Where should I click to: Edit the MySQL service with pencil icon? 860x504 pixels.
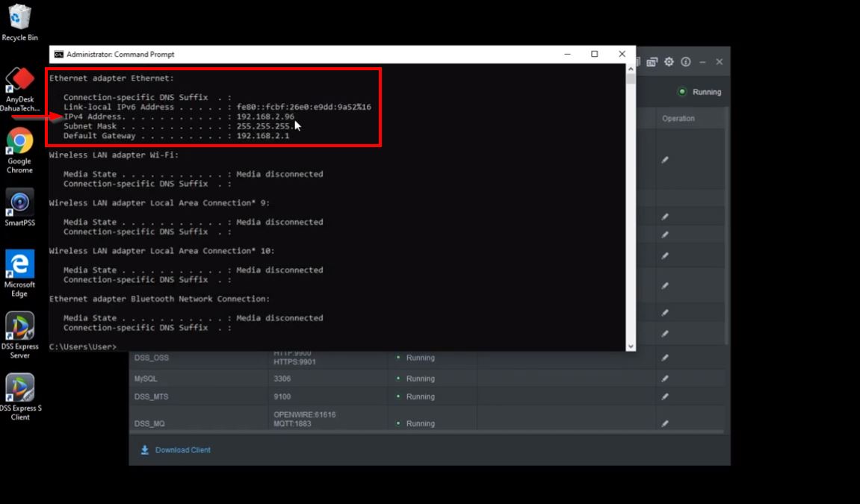pos(665,379)
